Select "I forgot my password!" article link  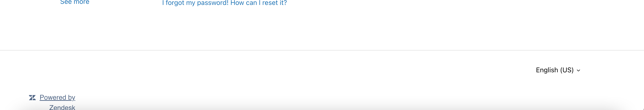[195, 3]
